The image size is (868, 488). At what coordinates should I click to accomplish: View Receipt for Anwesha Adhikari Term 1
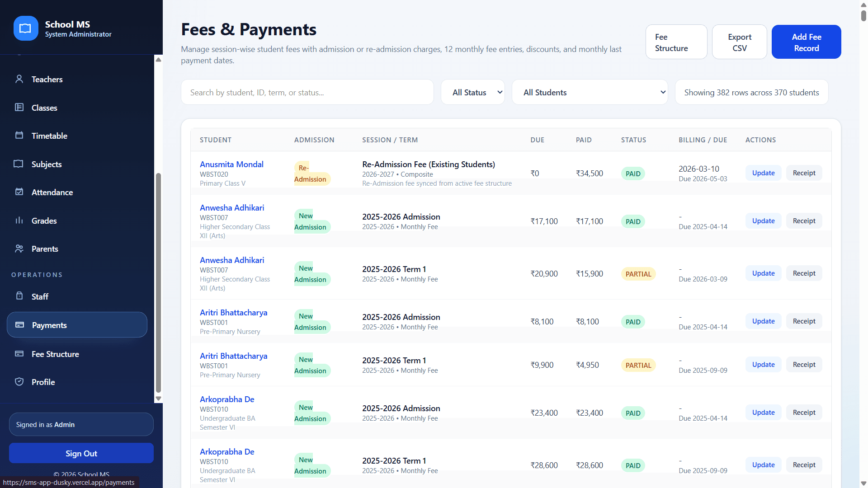click(804, 273)
